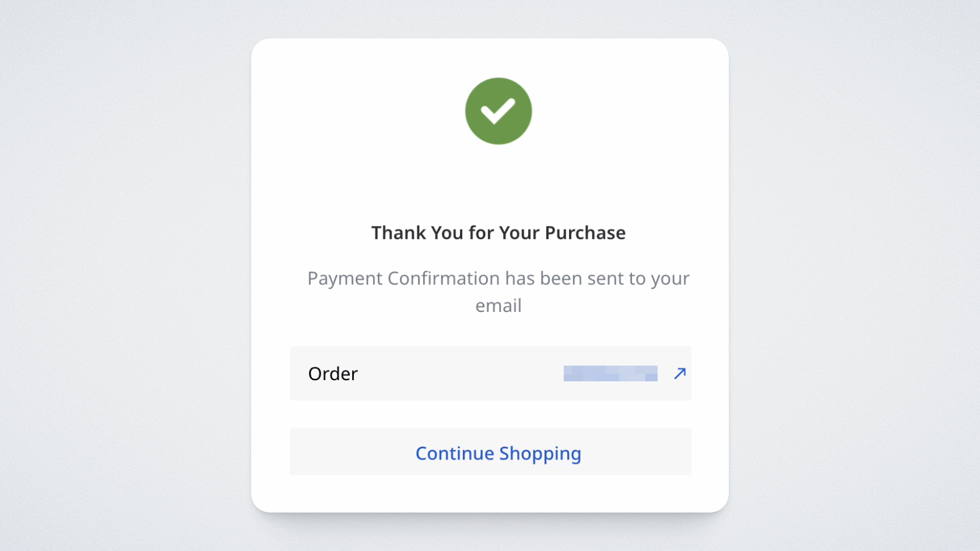
Task: Open the blurred order number link
Action: pos(610,373)
